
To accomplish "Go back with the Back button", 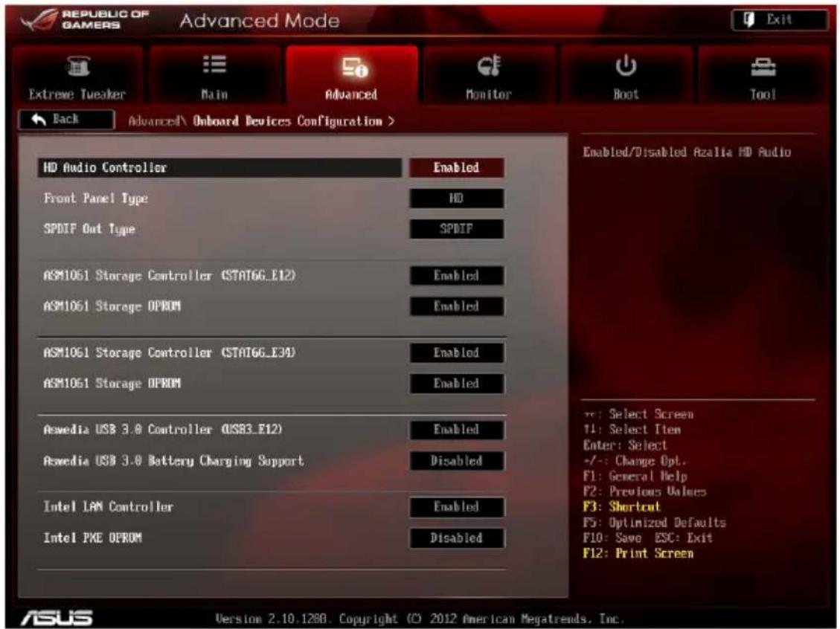I will tap(66, 120).
